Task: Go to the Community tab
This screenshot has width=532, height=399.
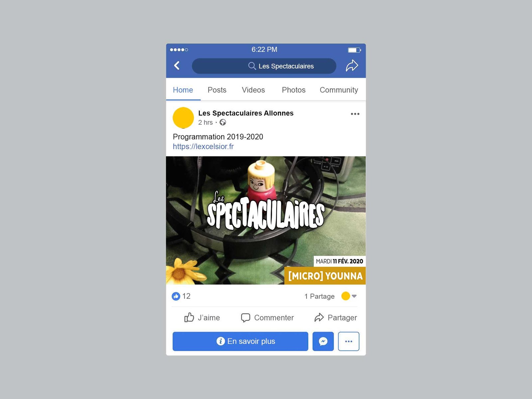Action: 339,90
